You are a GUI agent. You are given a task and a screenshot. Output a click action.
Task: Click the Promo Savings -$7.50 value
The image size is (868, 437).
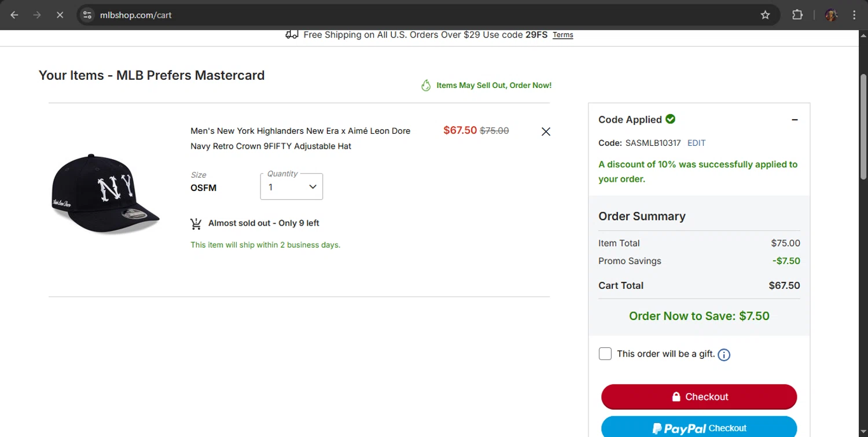[786, 261]
